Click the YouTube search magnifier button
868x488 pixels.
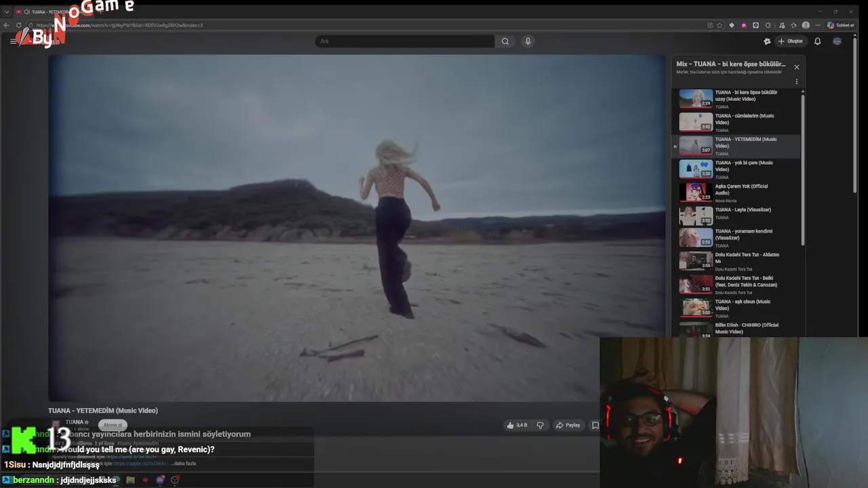(x=505, y=41)
